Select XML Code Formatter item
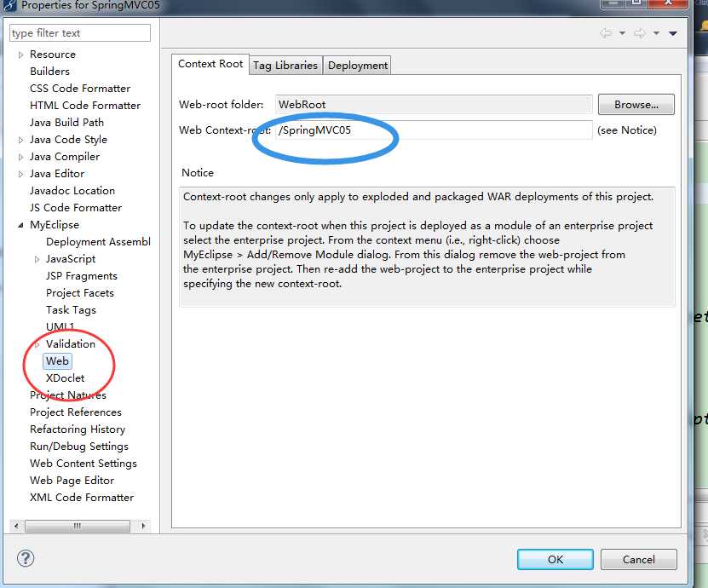708x588 pixels. tap(82, 498)
